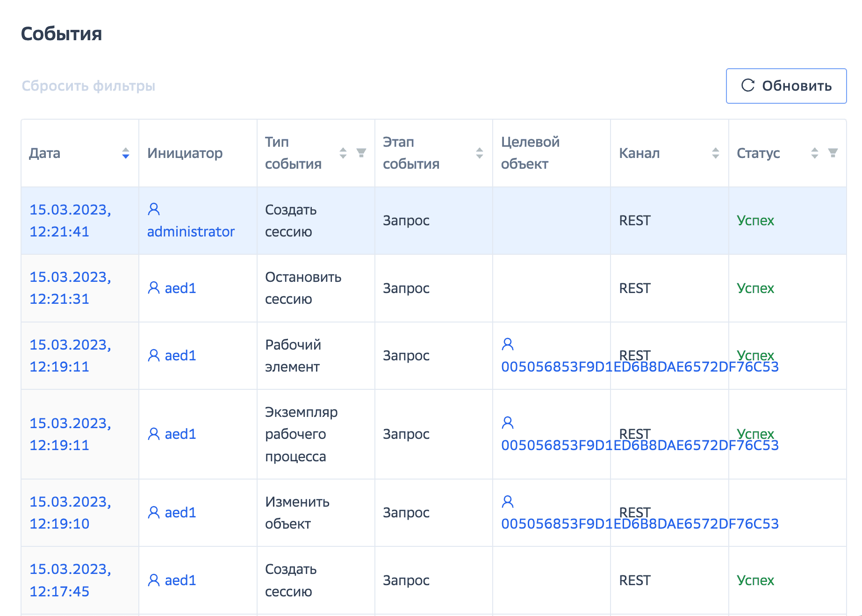Viewport: 862px width, 616px height.
Task: Open target object in Изменить объект row
Action: click(x=639, y=524)
